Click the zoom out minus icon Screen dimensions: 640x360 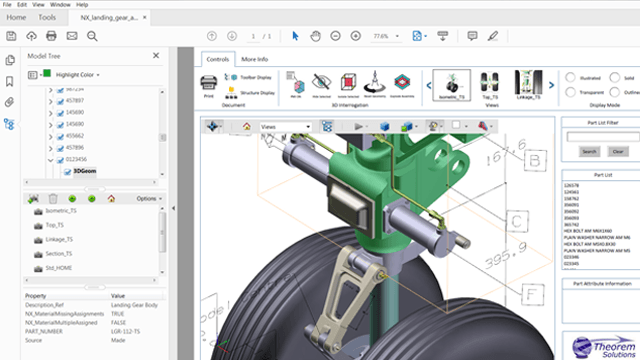coord(336,36)
